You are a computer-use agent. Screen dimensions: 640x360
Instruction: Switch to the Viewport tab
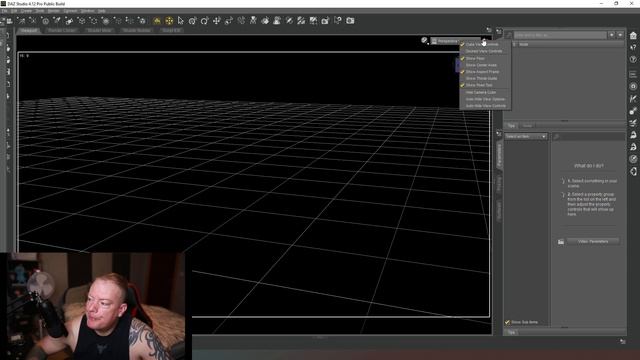click(x=29, y=31)
